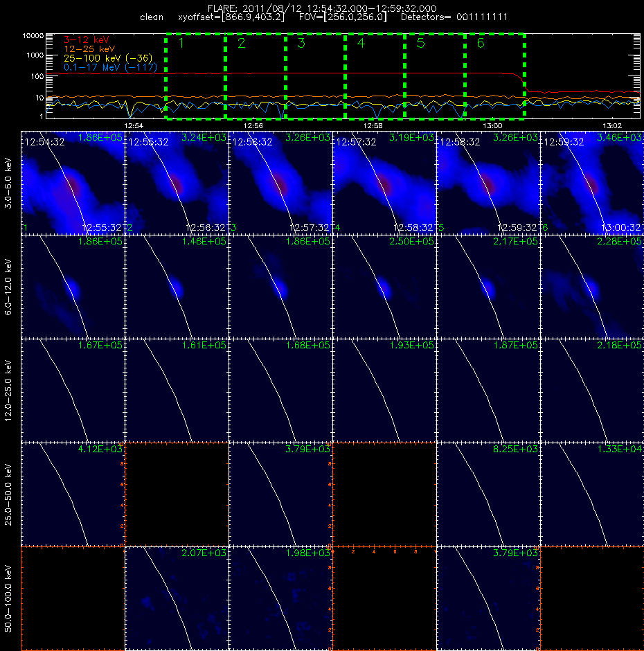The width and height of the screenshot is (644, 651).
Task: Click the 50.0-100.0 keV image labeled 1.98E+03
Action: point(280,598)
